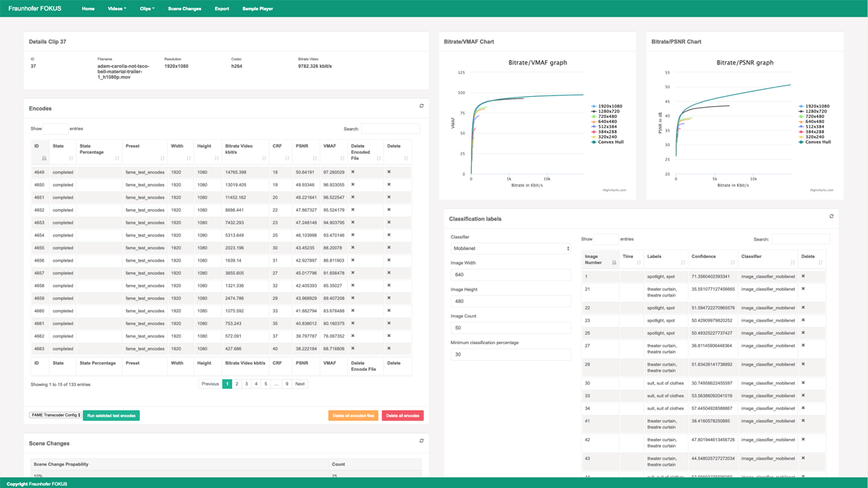Image resolution: width=868 pixels, height=488 pixels.
Task: Delete classification label for image number 1
Action: (x=803, y=276)
